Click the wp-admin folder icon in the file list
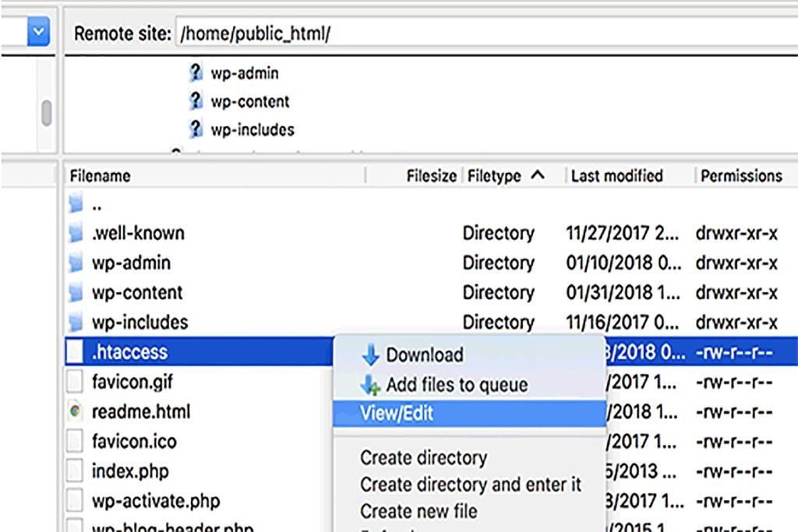This screenshot has width=798, height=532. 76,262
